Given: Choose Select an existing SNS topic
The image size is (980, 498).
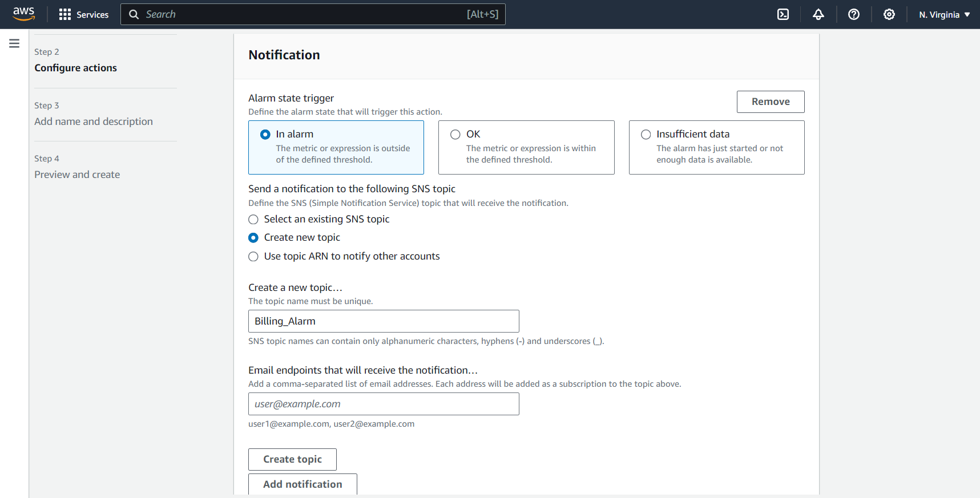Looking at the screenshot, I should (x=254, y=220).
